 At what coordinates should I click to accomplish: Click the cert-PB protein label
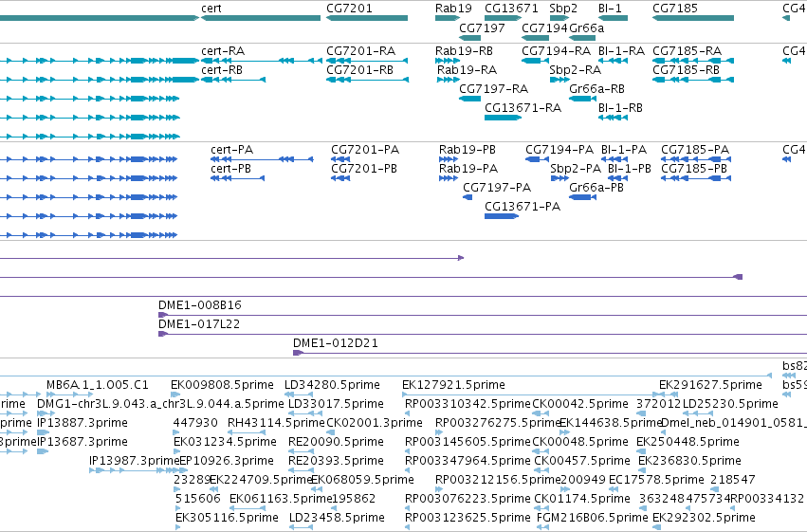[x=231, y=169]
